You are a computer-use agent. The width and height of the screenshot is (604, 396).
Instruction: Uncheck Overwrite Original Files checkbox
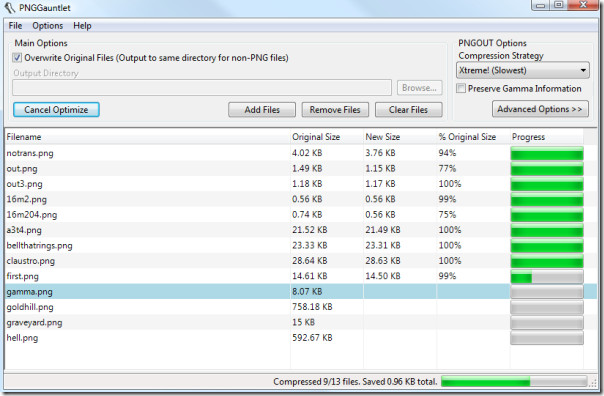click(x=17, y=58)
